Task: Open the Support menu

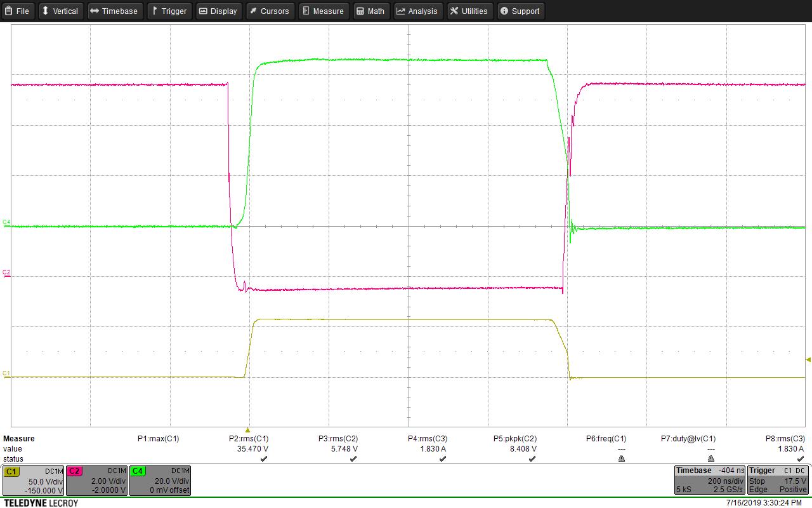Action: [520, 11]
